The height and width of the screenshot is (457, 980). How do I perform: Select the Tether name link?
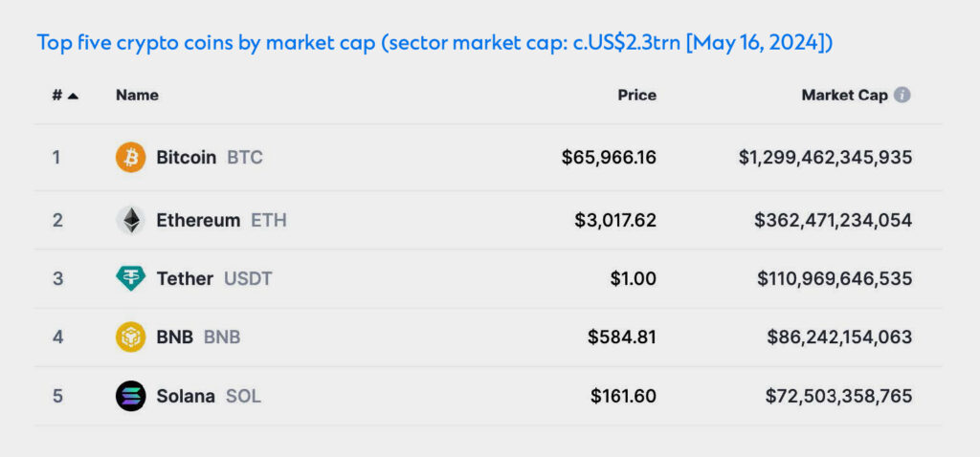(185, 278)
